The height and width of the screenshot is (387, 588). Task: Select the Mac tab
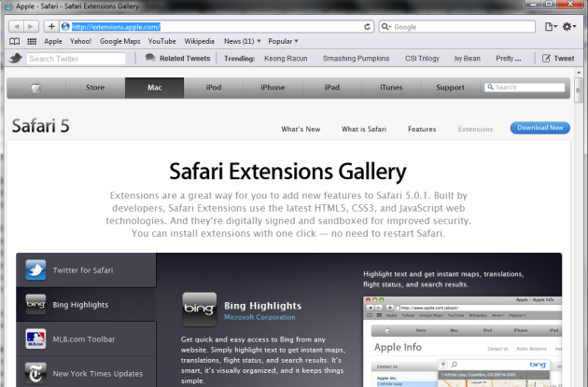click(x=155, y=88)
